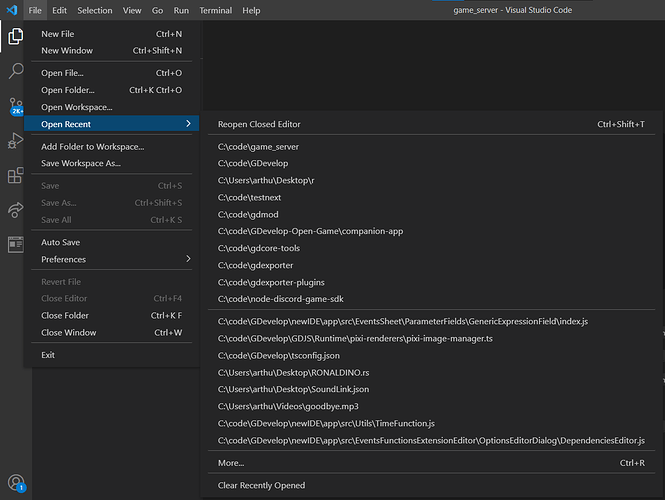The width and height of the screenshot is (665, 500).
Task: Choose New Window menu entry
Action: pos(112,50)
